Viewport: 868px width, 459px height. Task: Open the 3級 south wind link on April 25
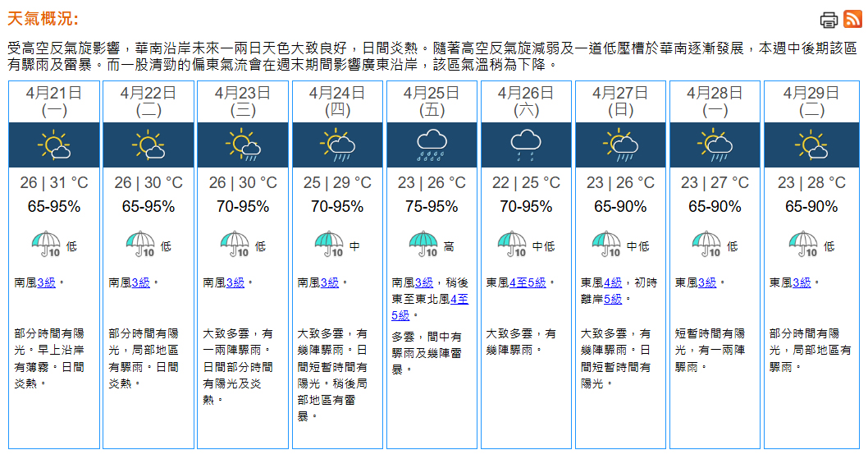[424, 282]
